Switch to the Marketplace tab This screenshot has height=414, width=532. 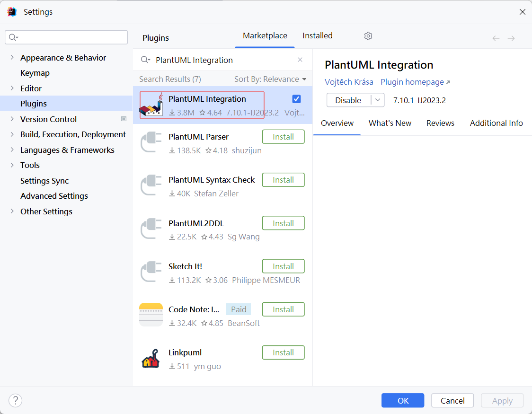point(265,35)
